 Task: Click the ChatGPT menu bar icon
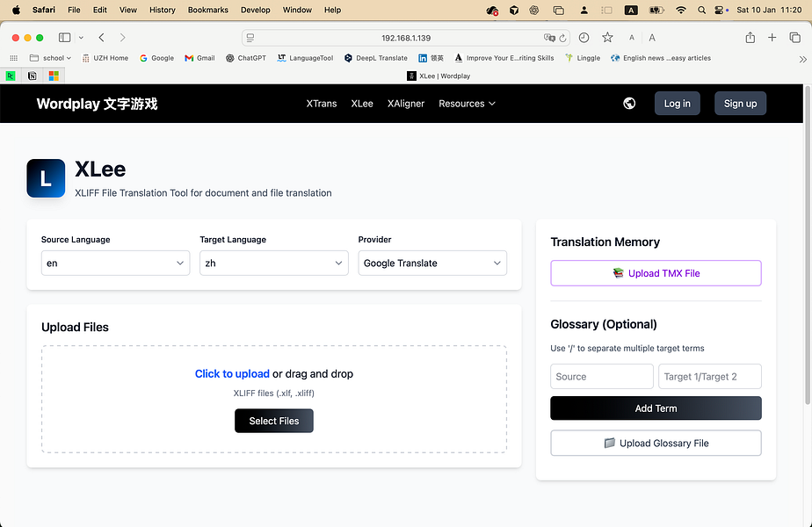tap(534, 10)
